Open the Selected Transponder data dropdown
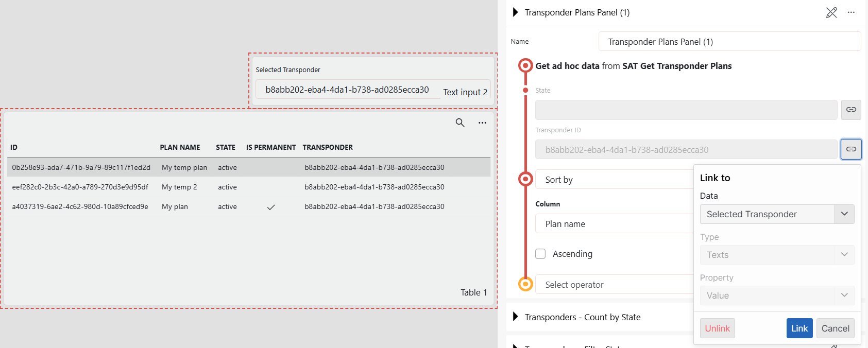The width and height of the screenshot is (868, 348). point(777,214)
